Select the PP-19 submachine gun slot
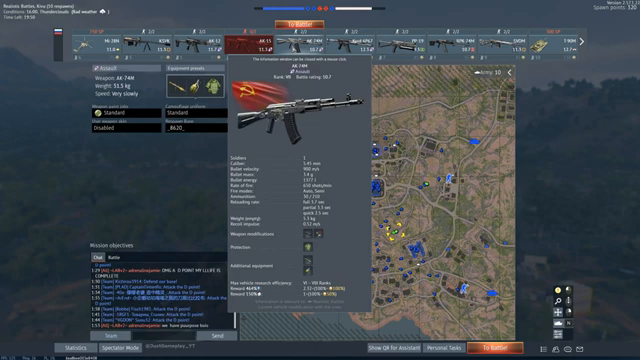Screen dimensions: 640x360 pos(401,44)
